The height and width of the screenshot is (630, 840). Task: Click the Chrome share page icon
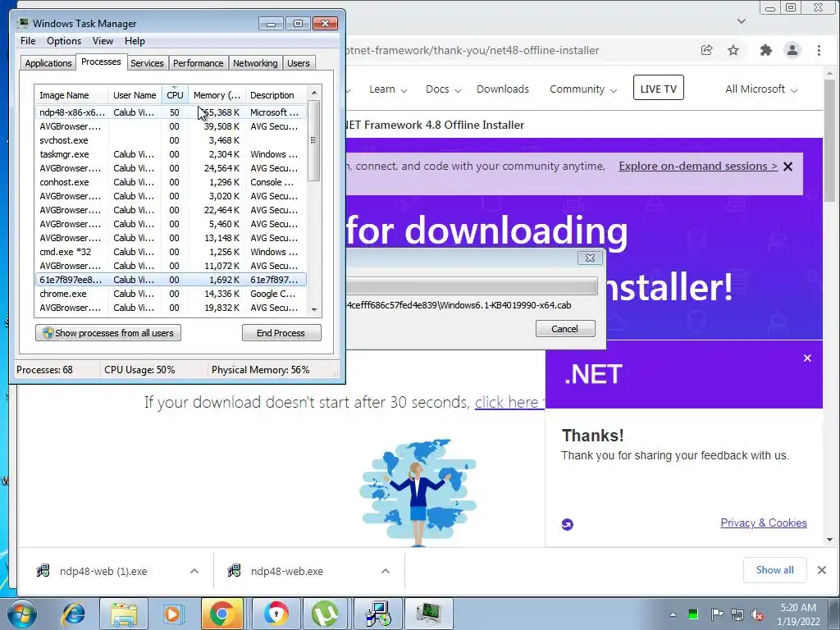(706, 50)
